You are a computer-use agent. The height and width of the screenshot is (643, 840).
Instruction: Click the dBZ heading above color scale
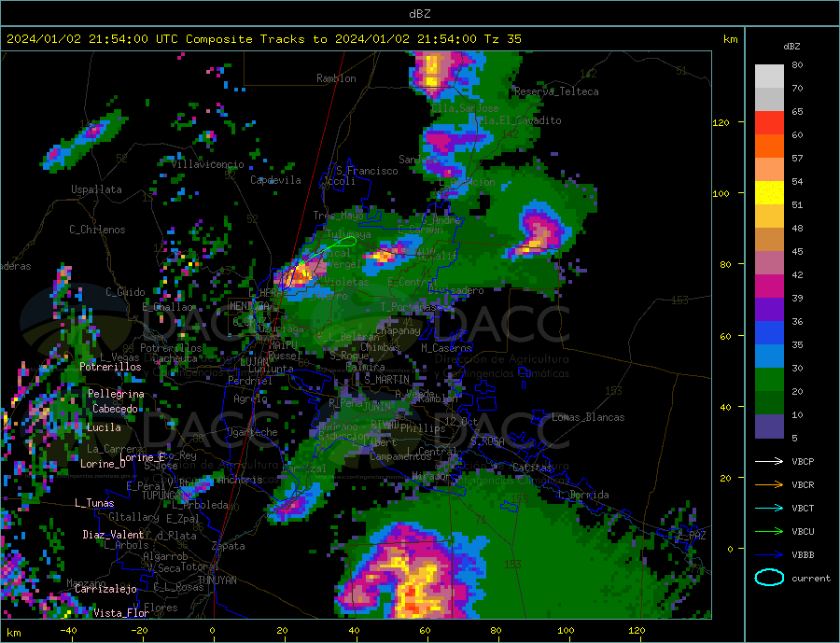click(x=791, y=47)
